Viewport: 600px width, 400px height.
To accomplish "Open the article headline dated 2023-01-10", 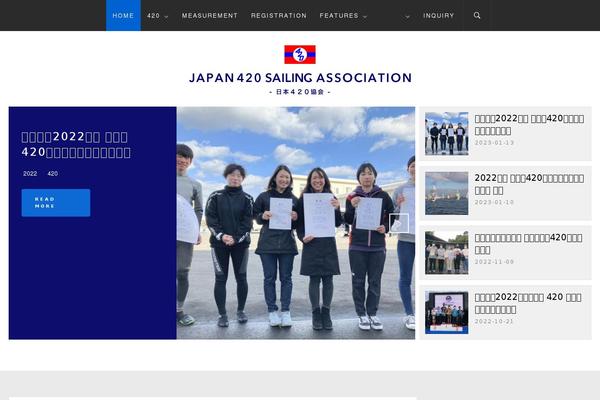I will (x=529, y=184).
